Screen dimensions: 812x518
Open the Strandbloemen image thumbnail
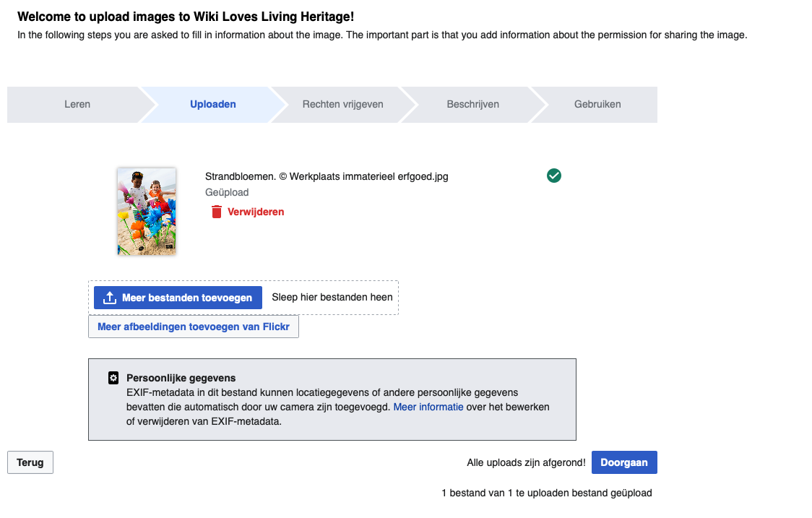pyautogui.click(x=147, y=212)
